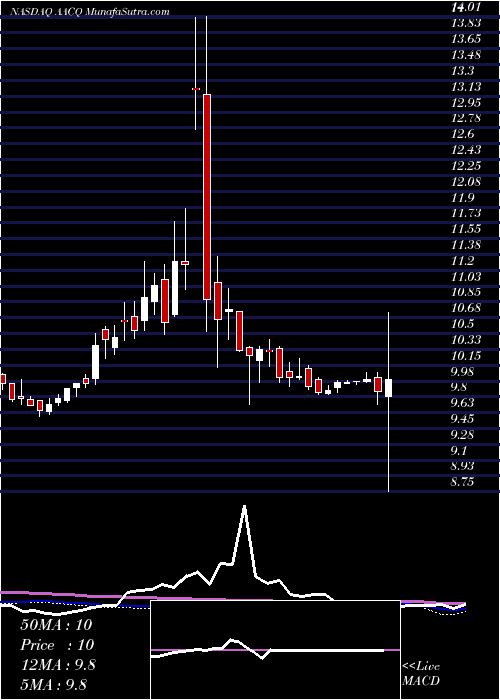Image resolution: width=500 pixels, height=700 pixels.
Task: Click the 8.75 price axis label
Action: [464, 483]
